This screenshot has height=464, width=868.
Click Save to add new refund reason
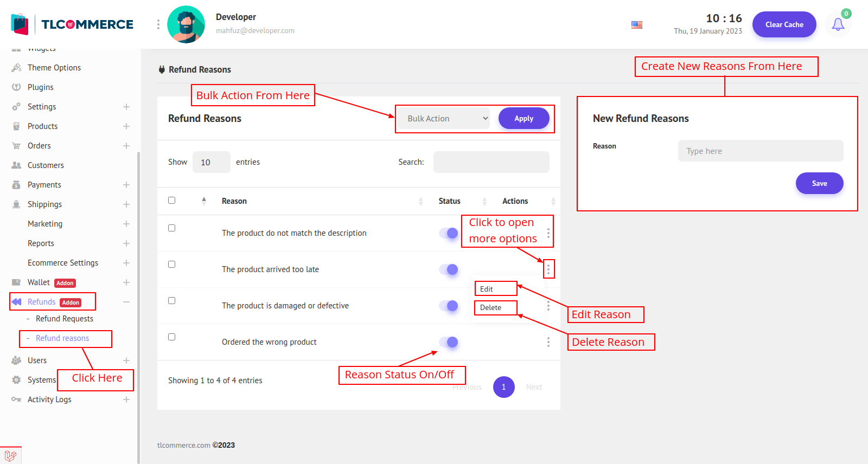coord(819,183)
